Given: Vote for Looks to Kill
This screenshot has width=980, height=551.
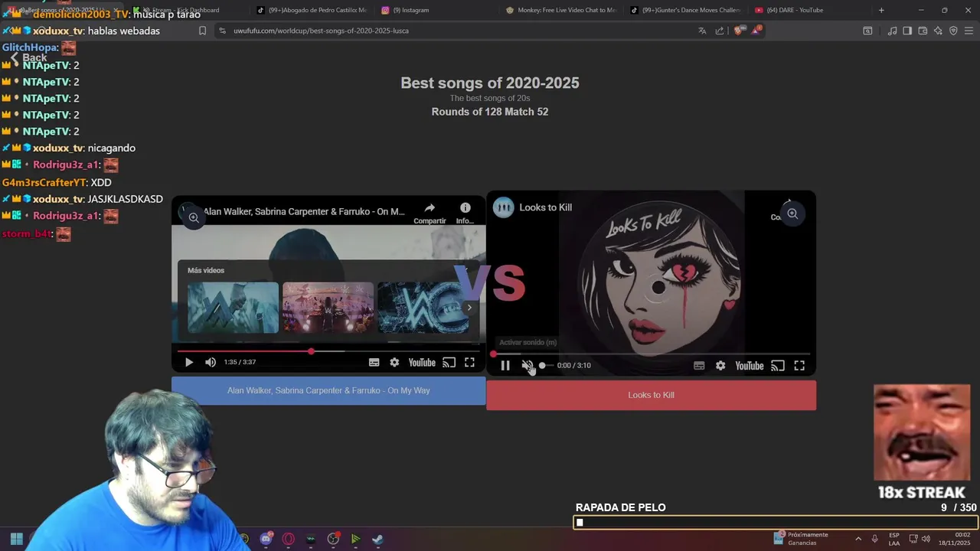Looking at the screenshot, I should pyautogui.click(x=651, y=395).
